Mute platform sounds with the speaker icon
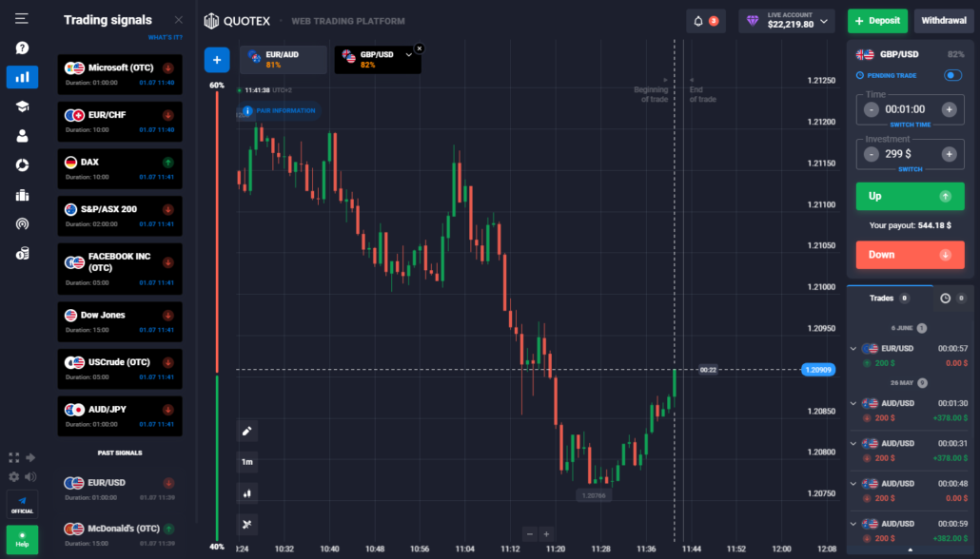This screenshot has height=559, width=980. [31, 476]
